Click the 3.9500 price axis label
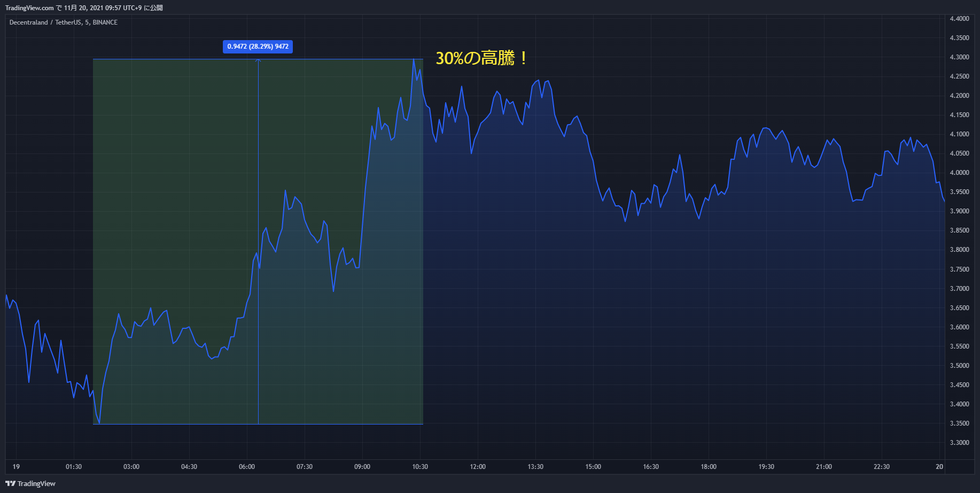 pos(959,192)
